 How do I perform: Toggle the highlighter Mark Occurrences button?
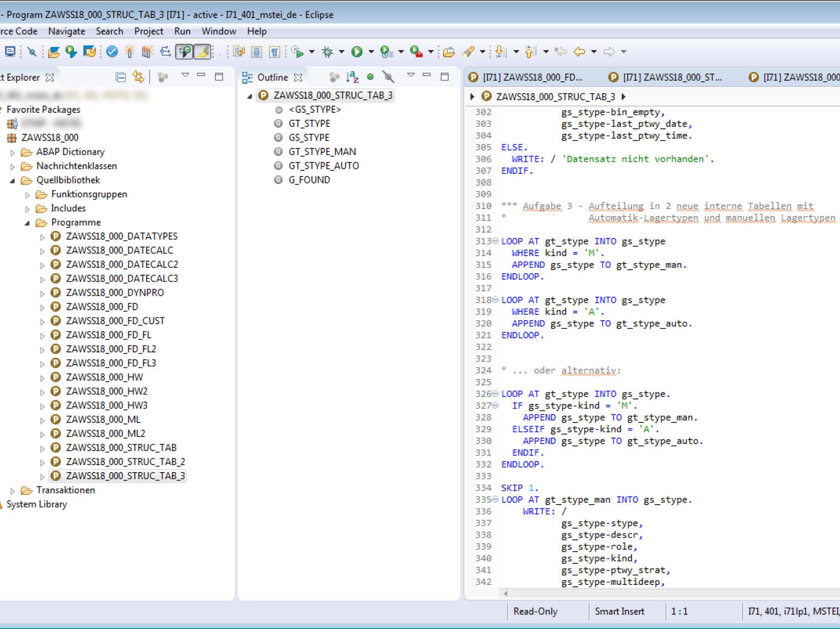point(203,52)
